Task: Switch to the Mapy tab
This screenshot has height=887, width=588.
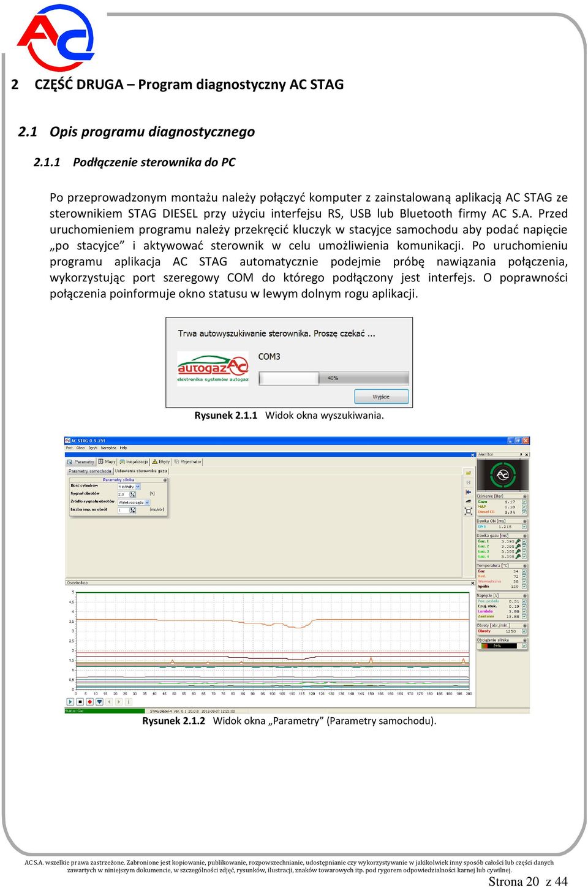Action: coord(107,462)
